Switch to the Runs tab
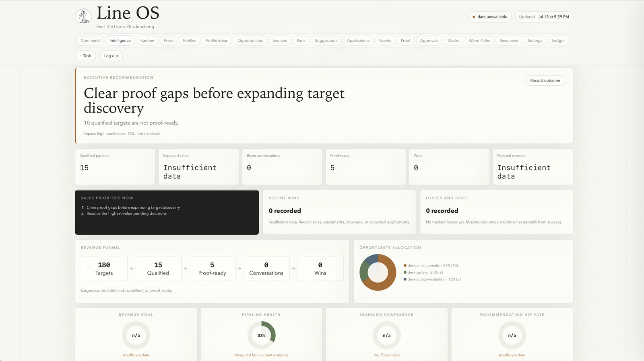The width and height of the screenshot is (644, 361). pos(301,41)
